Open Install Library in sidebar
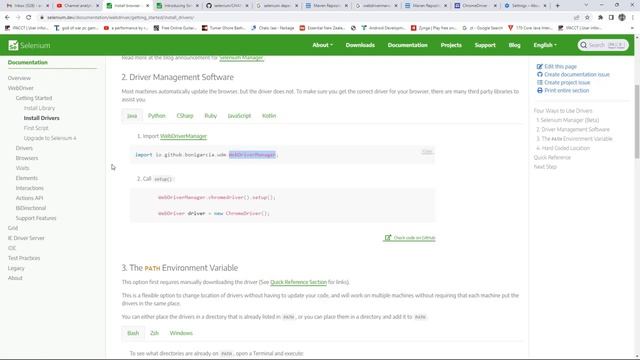The height and width of the screenshot is (360, 640). 39,108
